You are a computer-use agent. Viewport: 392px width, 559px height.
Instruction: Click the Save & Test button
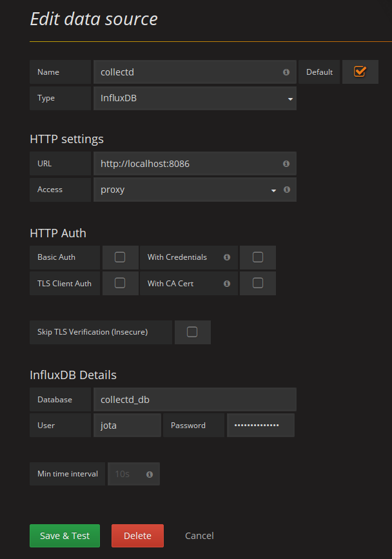[65, 536]
